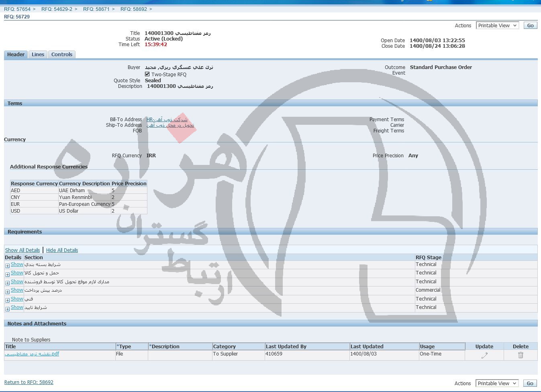541x392 pixels.
Task: Expand plus icon for فني requirement row
Action: click(x=7, y=300)
